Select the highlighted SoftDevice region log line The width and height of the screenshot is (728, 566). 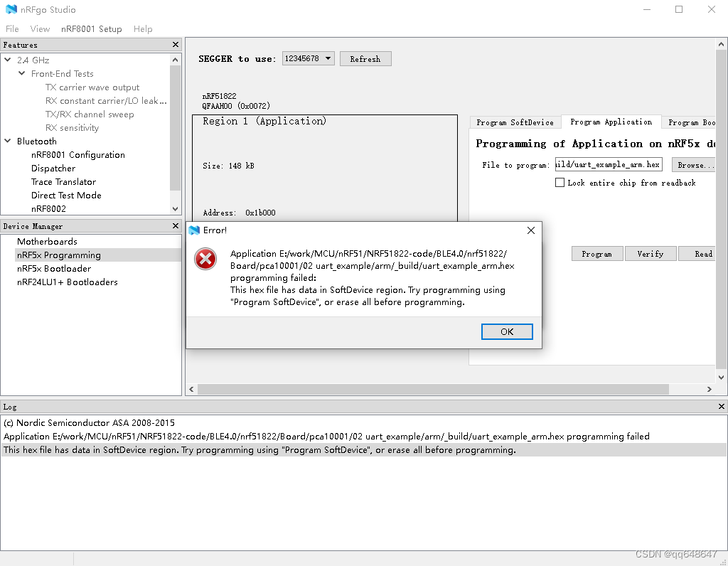[x=363, y=449]
